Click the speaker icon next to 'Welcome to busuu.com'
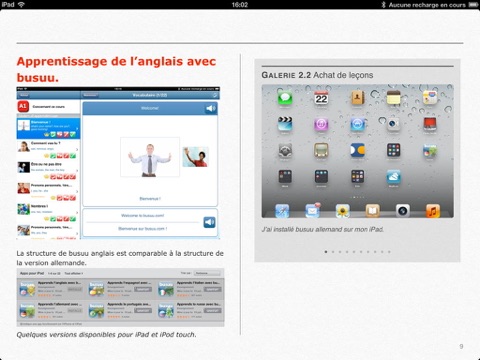Image resolution: width=480 pixels, height=360 pixels. [209, 222]
